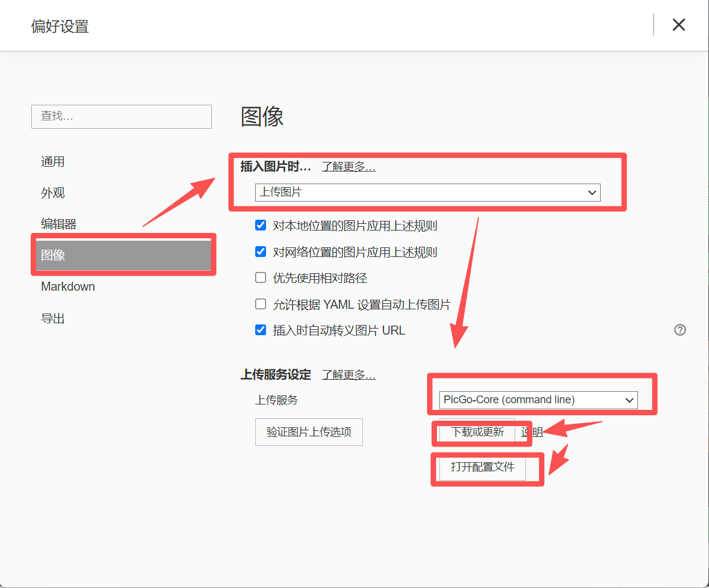Screen dimensions: 709x588
Task: Go to the 编辑器 settings section
Action: click(58, 224)
